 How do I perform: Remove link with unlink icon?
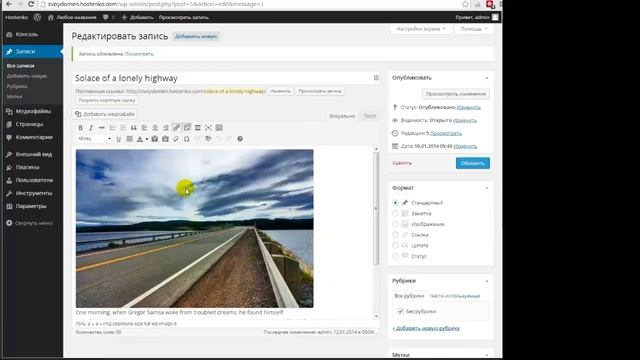coord(187,128)
